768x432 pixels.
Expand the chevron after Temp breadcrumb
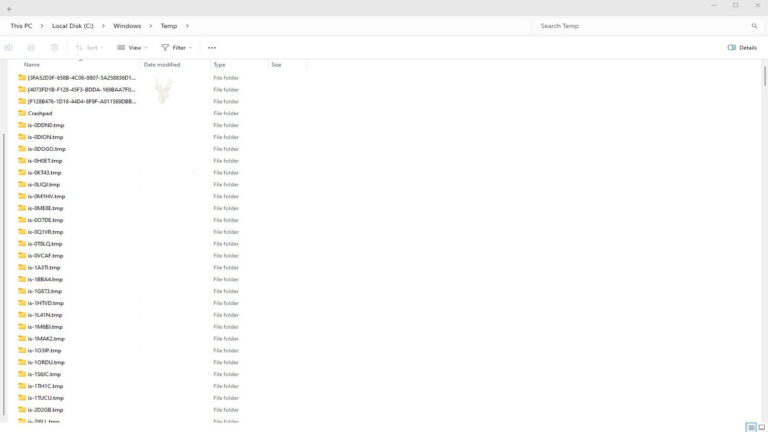click(x=187, y=26)
